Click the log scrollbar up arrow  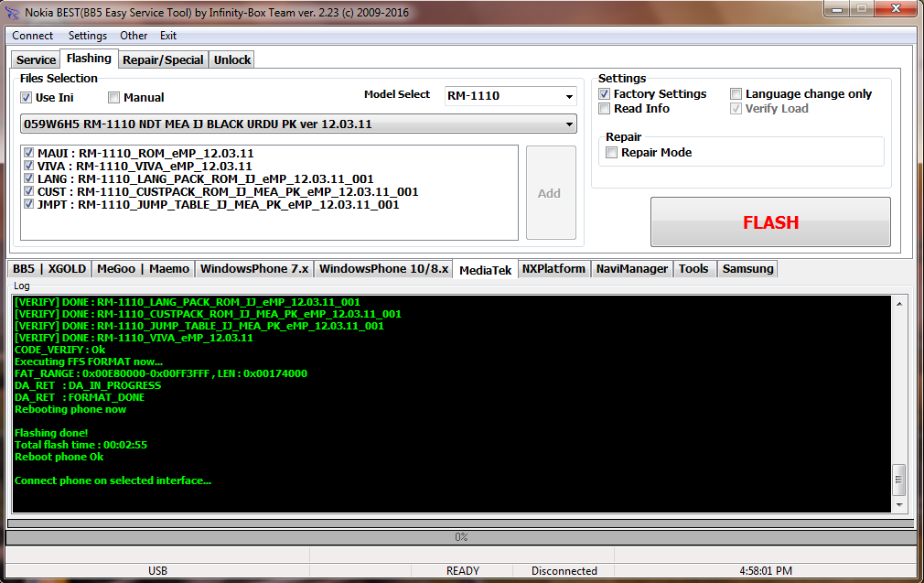[899, 304]
